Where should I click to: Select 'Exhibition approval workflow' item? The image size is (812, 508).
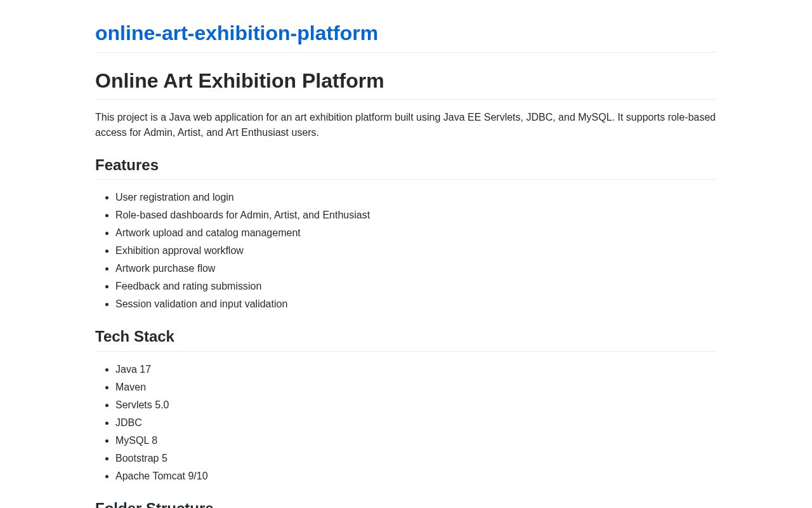(180, 251)
